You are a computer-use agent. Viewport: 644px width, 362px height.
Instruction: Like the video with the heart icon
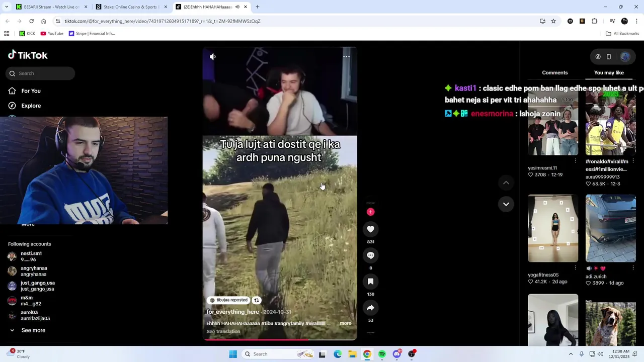[x=370, y=229]
